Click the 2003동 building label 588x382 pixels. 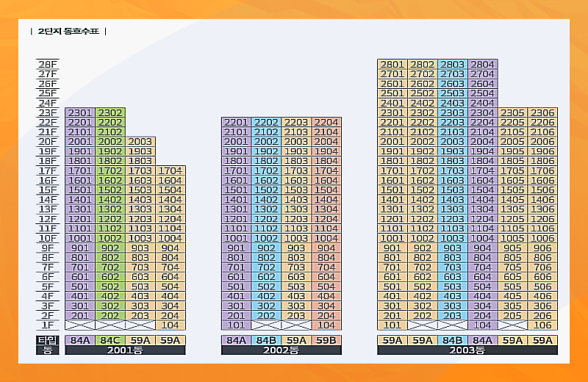(x=467, y=350)
